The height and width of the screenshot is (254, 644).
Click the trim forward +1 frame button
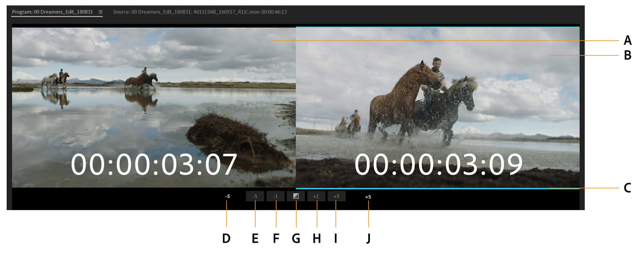click(x=316, y=196)
